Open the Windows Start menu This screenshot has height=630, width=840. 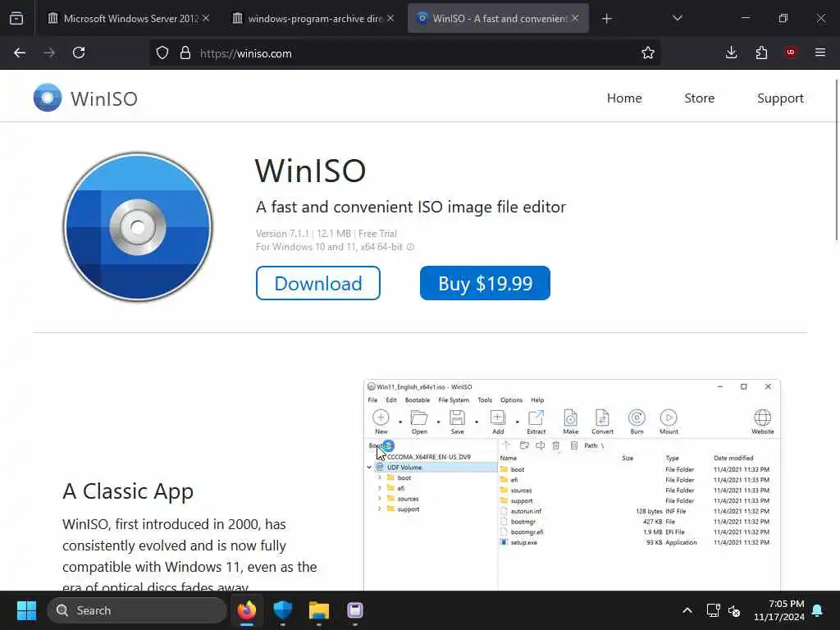[26, 610]
